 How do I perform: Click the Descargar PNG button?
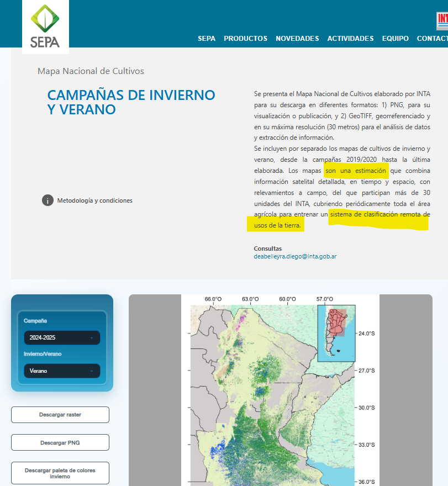coord(60,442)
